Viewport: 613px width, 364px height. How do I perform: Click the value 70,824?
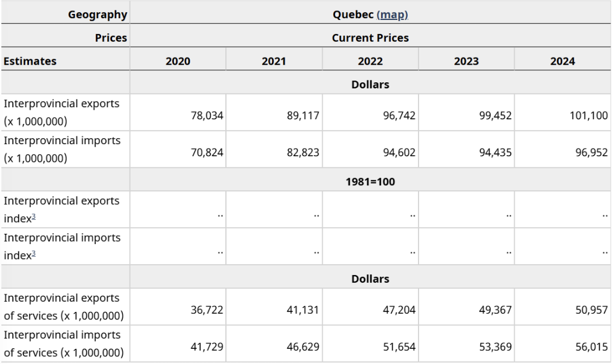click(x=207, y=153)
